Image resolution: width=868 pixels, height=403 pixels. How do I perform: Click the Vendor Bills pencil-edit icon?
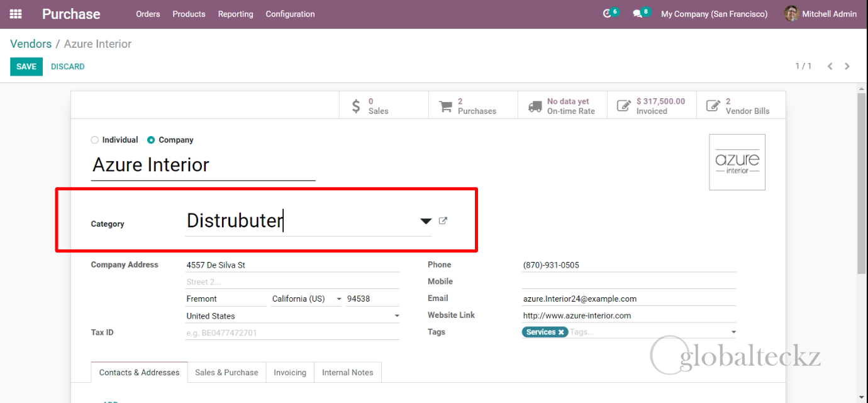pyautogui.click(x=713, y=106)
